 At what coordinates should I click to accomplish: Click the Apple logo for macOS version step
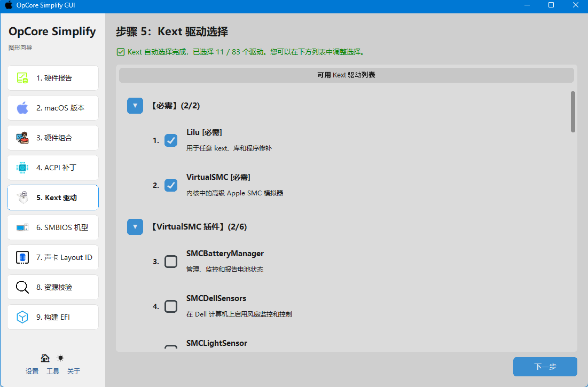[x=22, y=108]
